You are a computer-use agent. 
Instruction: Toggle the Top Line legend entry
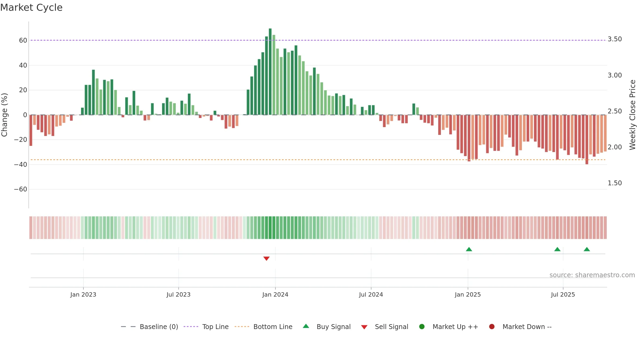click(x=206, y=327)
